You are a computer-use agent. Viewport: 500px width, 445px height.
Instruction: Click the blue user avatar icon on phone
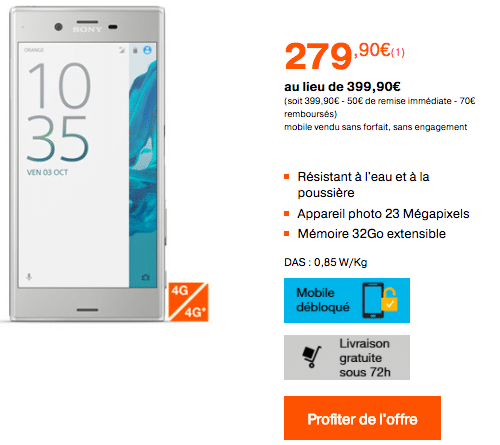tap(147, 50)
